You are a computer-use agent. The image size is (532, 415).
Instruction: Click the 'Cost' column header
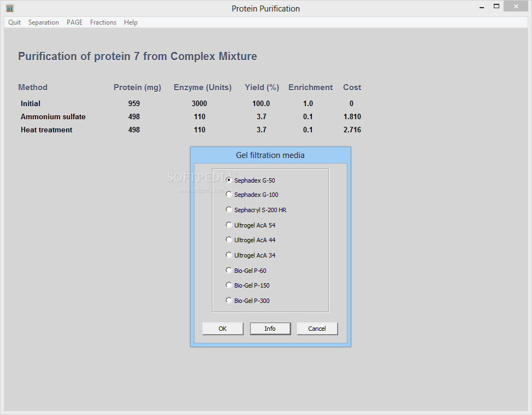click(352, 87)
